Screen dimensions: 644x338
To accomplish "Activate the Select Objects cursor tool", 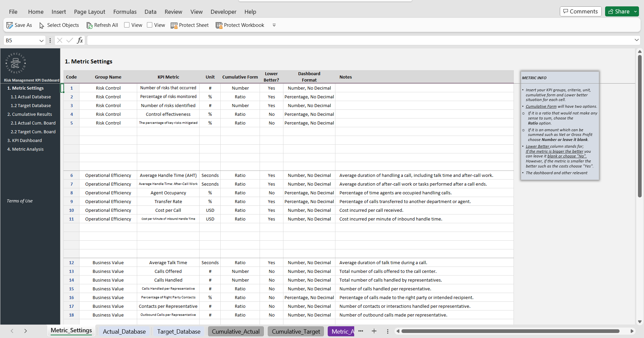I will (42, 26).
